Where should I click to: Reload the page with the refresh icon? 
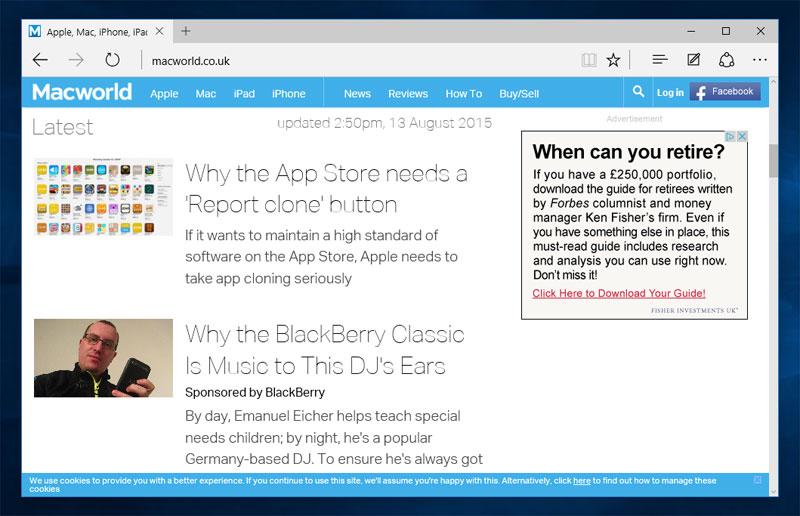(112, 60)
